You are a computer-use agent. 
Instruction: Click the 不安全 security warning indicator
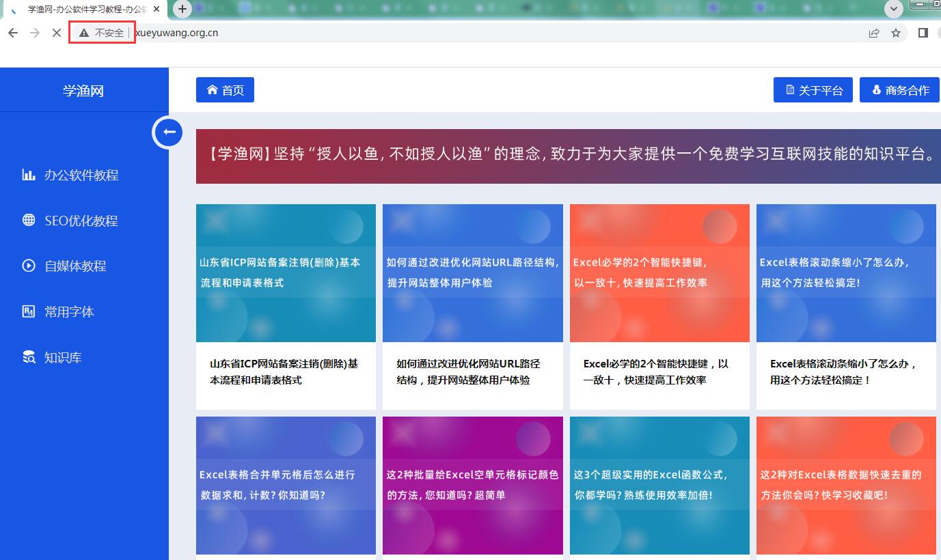coord(102,33)
